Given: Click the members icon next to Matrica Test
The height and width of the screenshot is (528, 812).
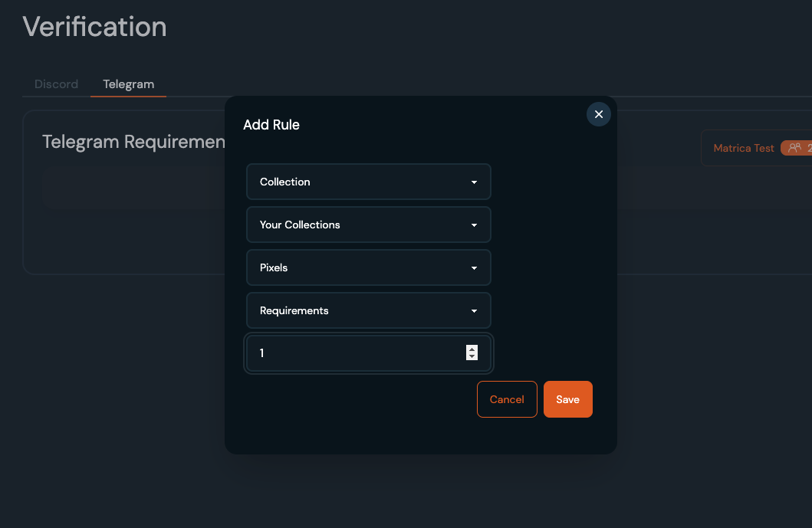Looking at the screenshot, I should [x=794, y=148].
